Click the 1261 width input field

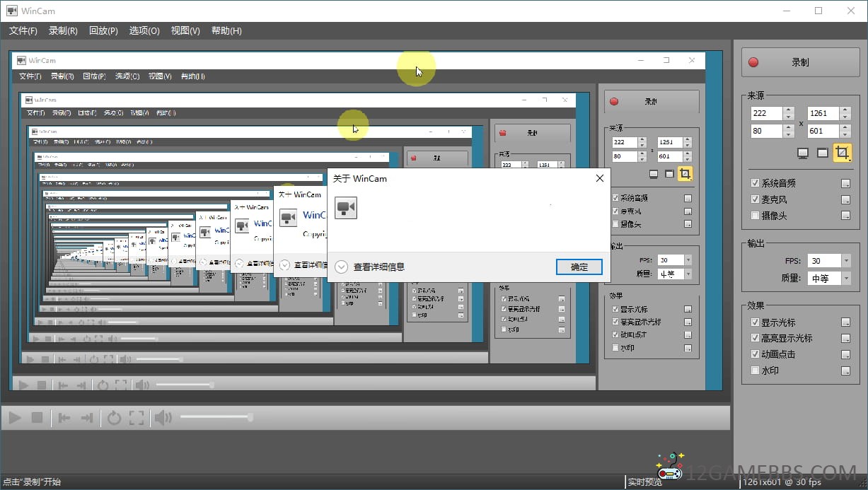[823, 113]
